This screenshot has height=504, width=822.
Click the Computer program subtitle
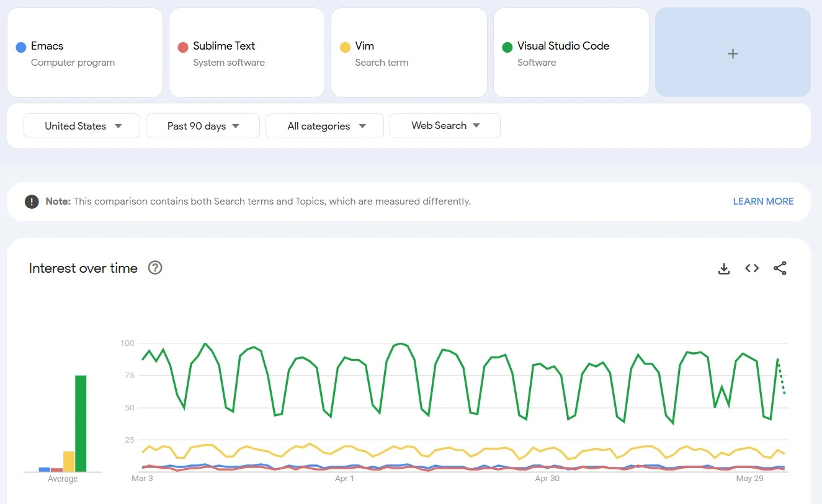[x=73, y=63]
